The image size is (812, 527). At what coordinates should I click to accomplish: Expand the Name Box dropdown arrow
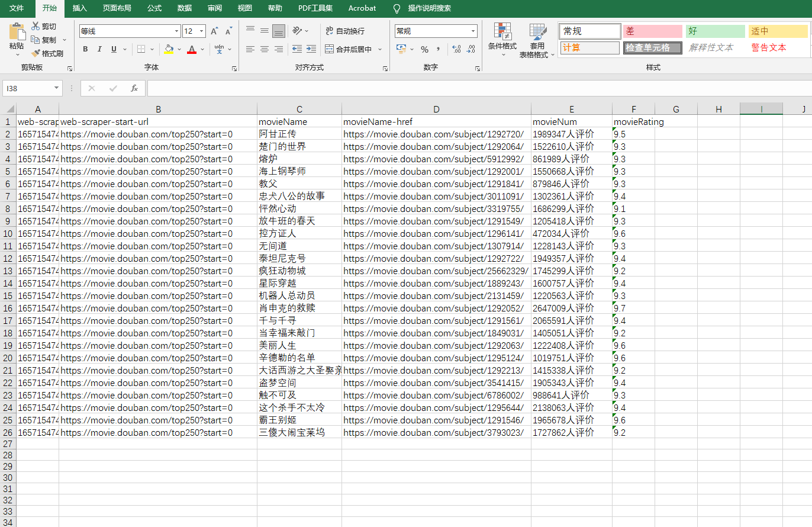[57, 88]
